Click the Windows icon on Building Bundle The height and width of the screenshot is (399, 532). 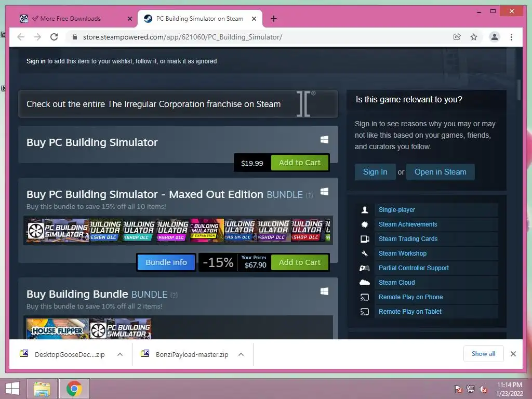[x=324, y=291]
